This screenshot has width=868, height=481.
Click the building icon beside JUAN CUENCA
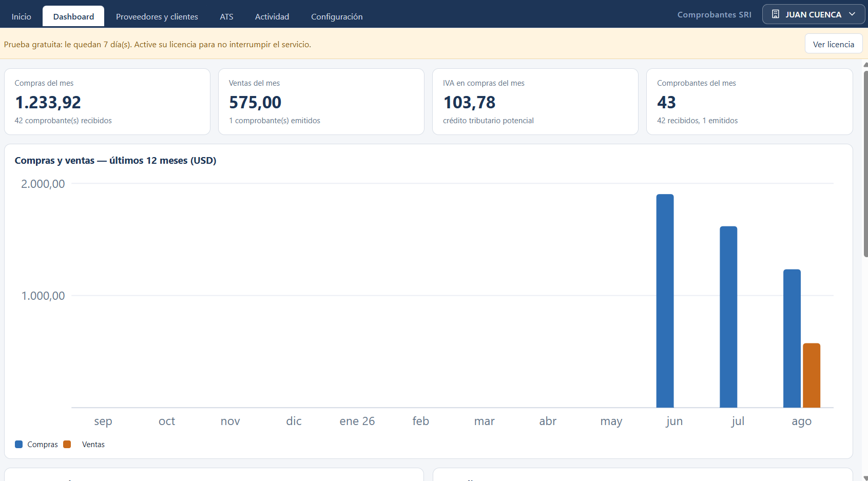pyautogui.click(x=776, y=14)
